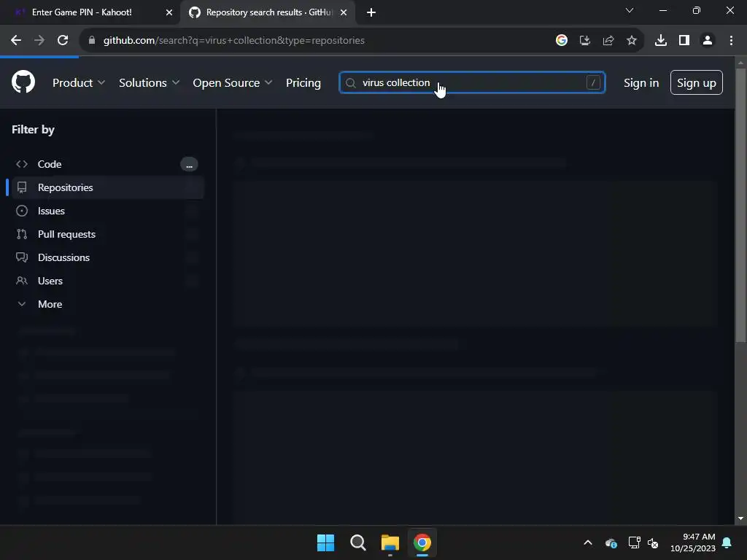
Task: Open the Windows Start menu
Action: pos(326,542)
